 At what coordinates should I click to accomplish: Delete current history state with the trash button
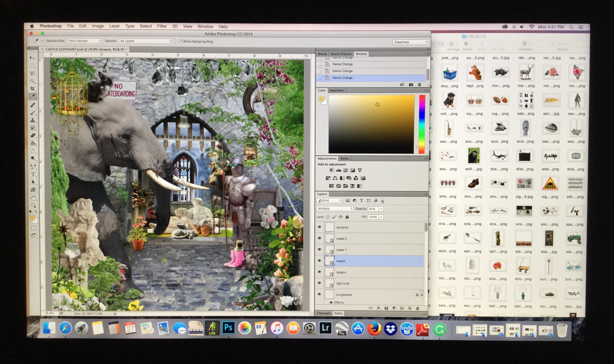420,84
